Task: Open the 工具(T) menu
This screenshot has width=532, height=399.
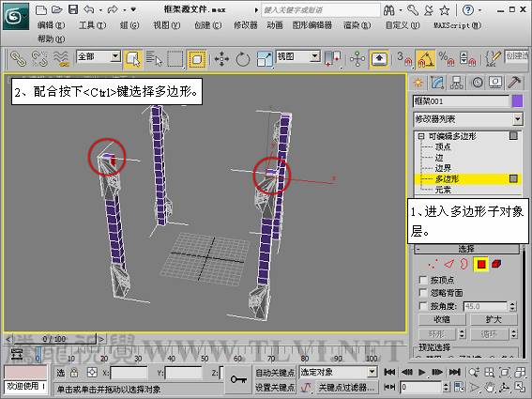Action: [92, 25]
